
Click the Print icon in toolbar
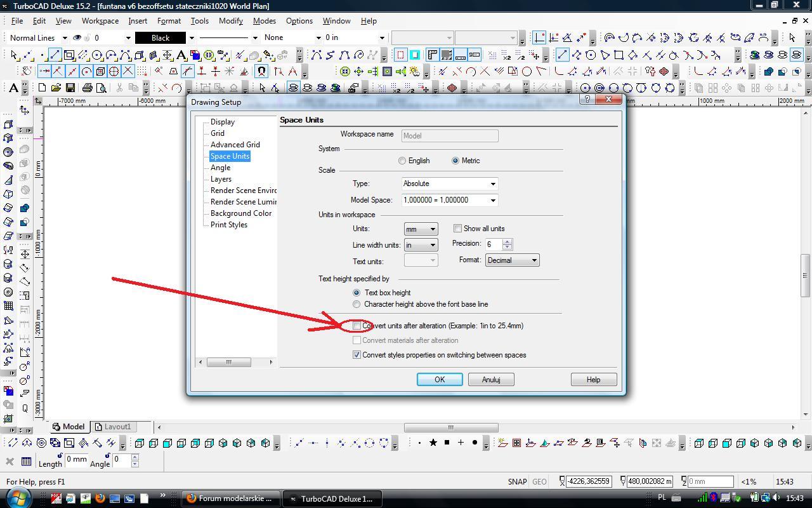tap(88, 88)
